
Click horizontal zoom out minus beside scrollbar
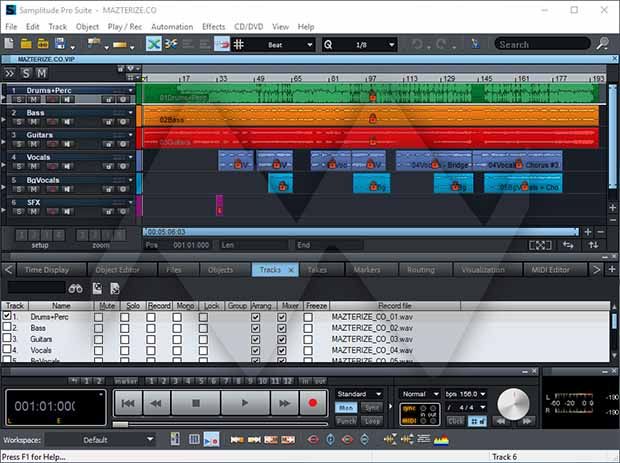coord(600,232)
